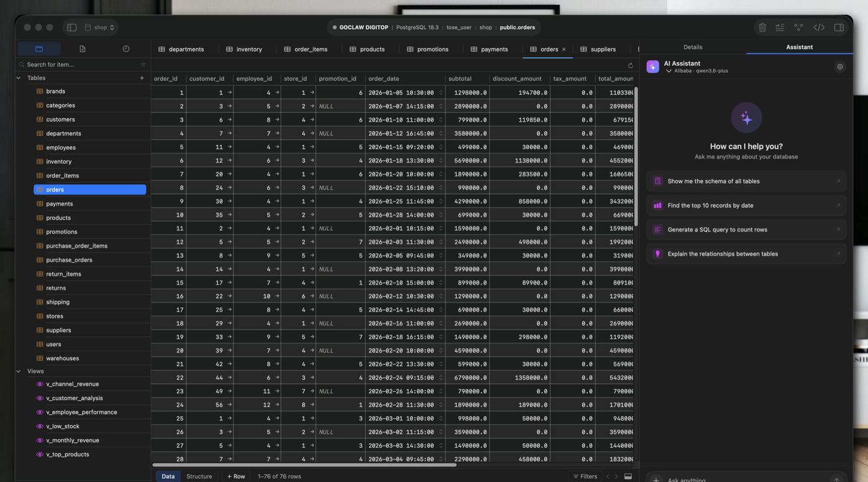Choose Explain the relationships between tables
Screen dimensions: 868x482
tap(746, 254)
